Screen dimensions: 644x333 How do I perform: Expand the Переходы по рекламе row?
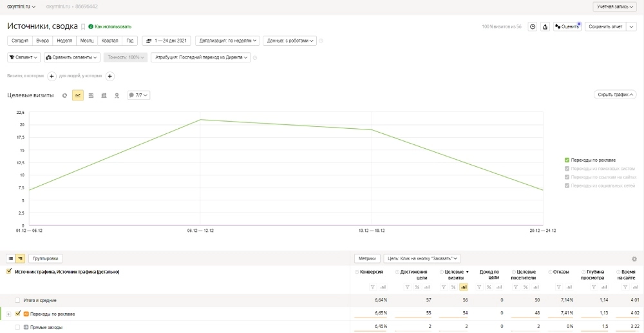8,314
